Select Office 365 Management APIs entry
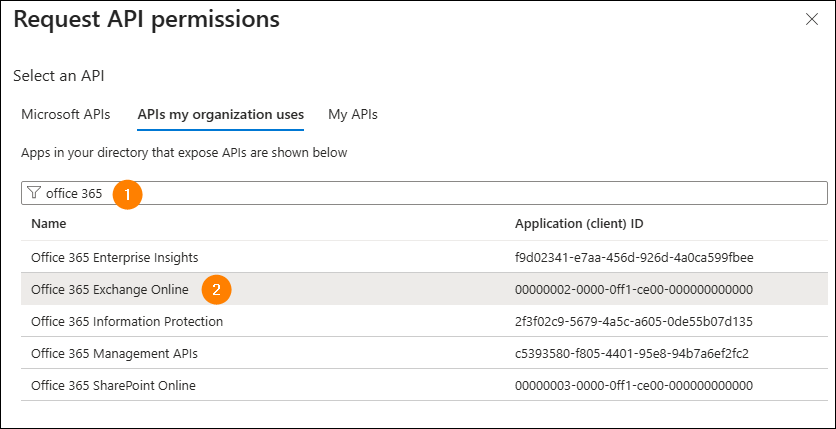This screenshot has height=429, width=836. point(115,353)
